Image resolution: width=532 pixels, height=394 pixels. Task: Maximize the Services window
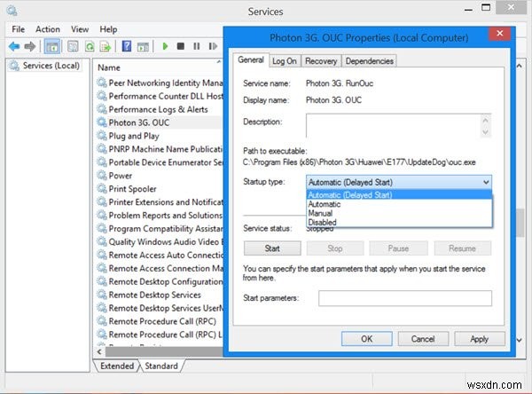486,7
